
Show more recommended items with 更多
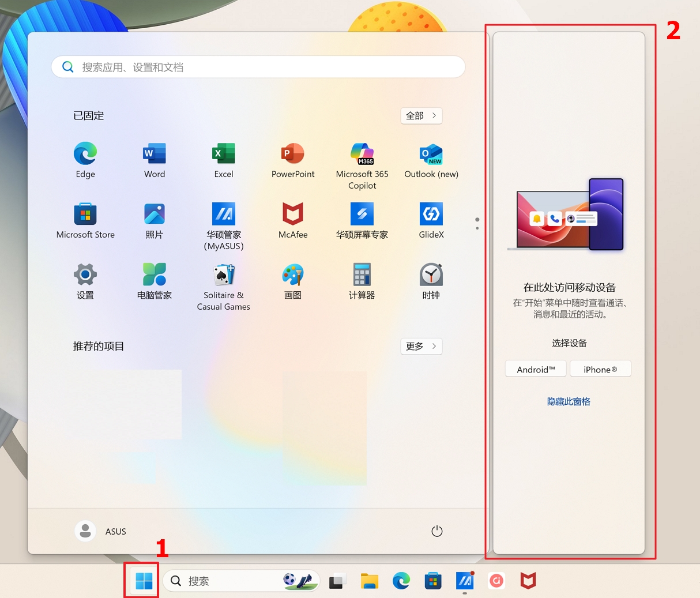(x=421, y=347)
